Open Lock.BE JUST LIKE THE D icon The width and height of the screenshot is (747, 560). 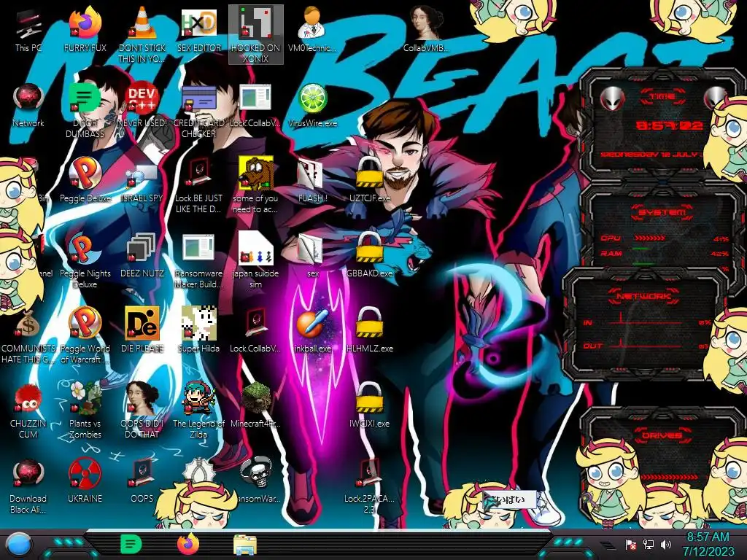pyautogui.click(x=198, y=184)
